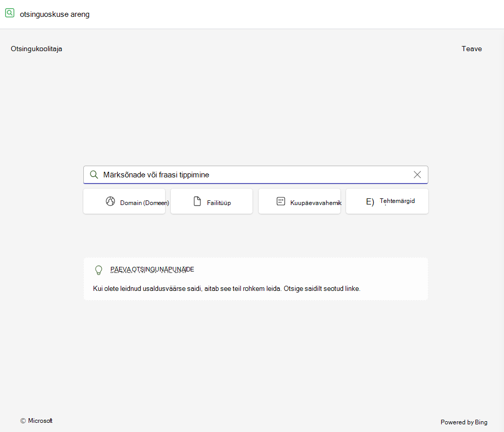Click the tip text about trustworthy sites
The width and height of the screenshot is (504, 432).
[226, 289]
